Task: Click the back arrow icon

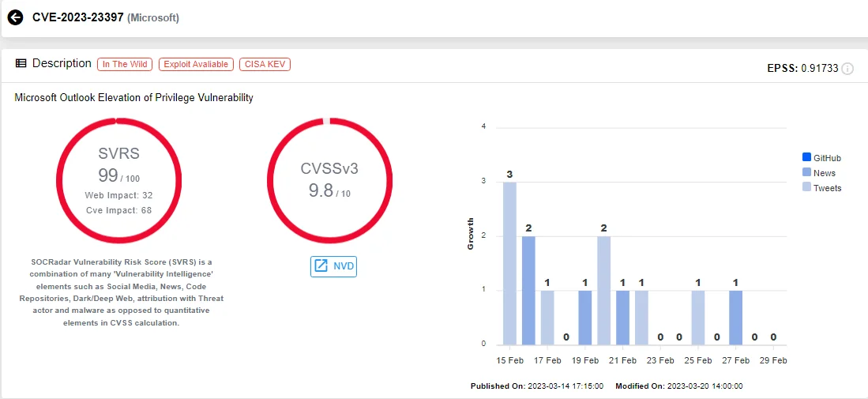Action: click(x=15, y=18)
